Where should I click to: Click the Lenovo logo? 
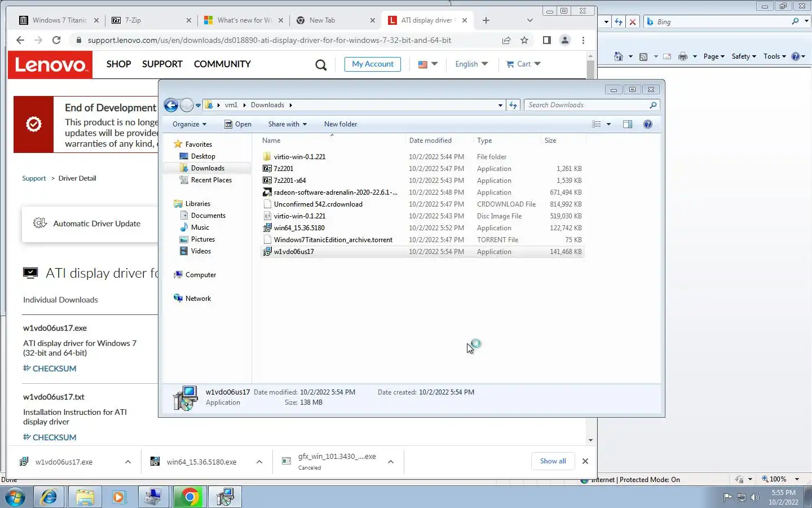coord(50,65)
